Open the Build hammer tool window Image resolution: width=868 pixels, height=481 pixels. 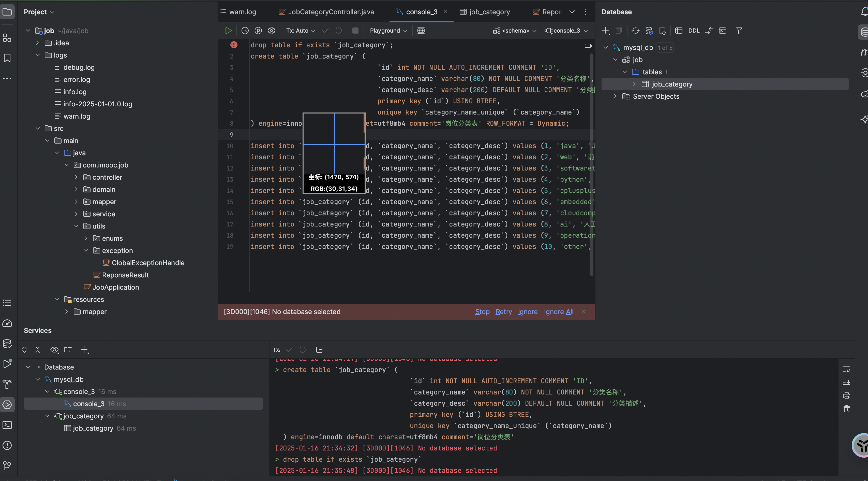7,384
